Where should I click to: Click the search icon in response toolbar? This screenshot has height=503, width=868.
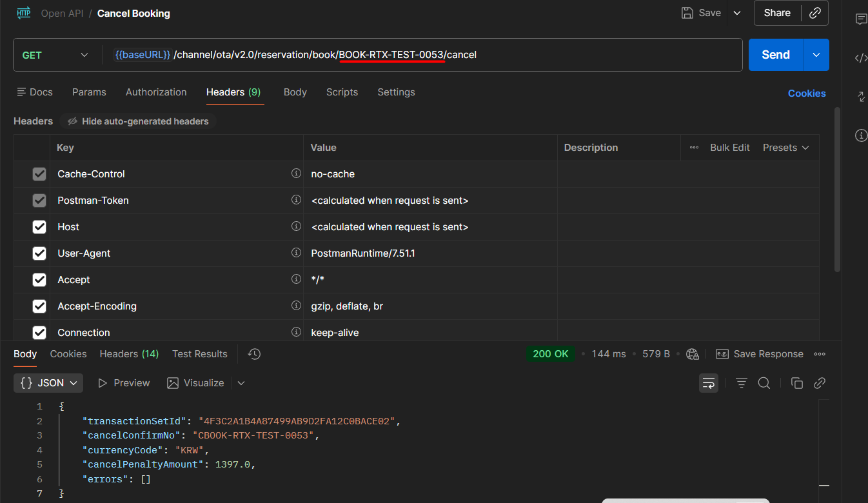[764, 383]
